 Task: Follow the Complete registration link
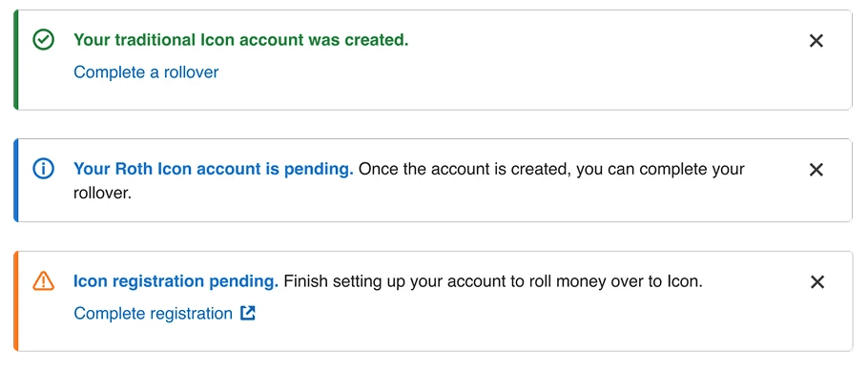point(154,314)
